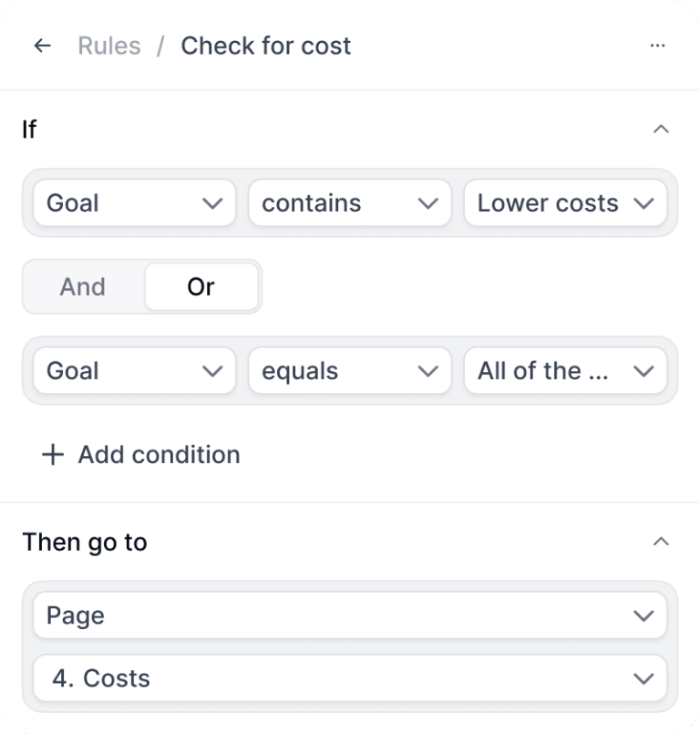Open the 4. Costs page dropdown
Screen dimensions: 700x734
350,678
